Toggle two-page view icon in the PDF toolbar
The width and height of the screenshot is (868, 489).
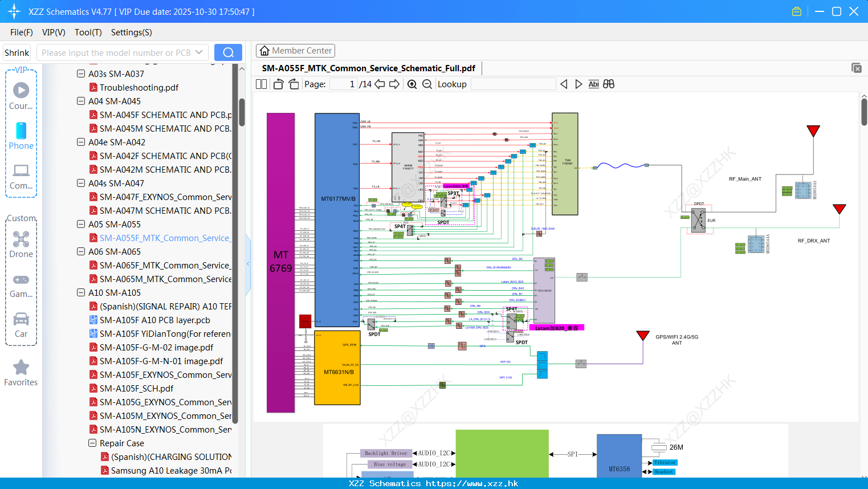(261, 84)
